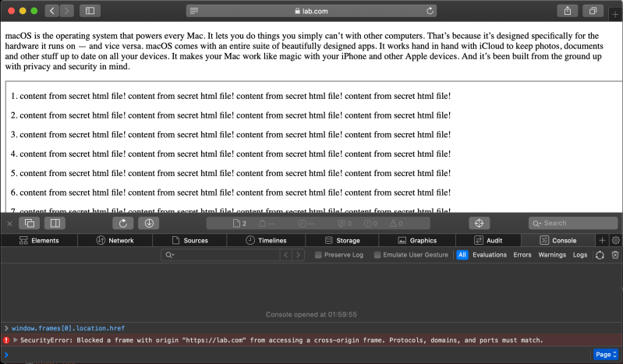The width and height of the screenshot is (623, 364).
Task: Click the console filter input field
Action: pos(221,255)
